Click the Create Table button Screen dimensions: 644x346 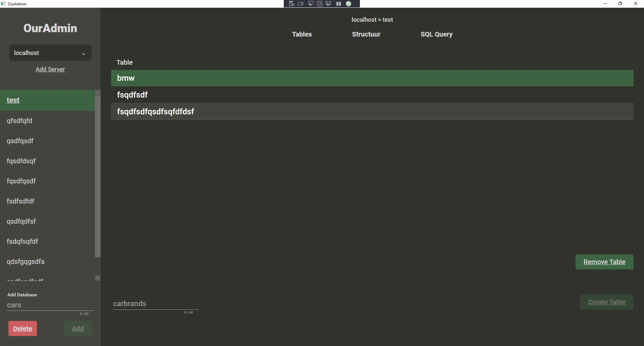coord(606,302)
